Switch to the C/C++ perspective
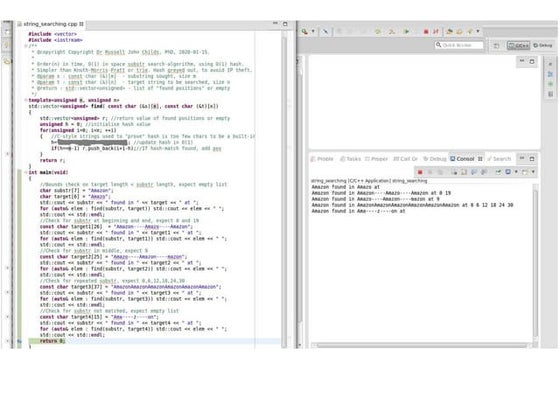The width and height of the screenshot is (560, 396). coord(518,45)
